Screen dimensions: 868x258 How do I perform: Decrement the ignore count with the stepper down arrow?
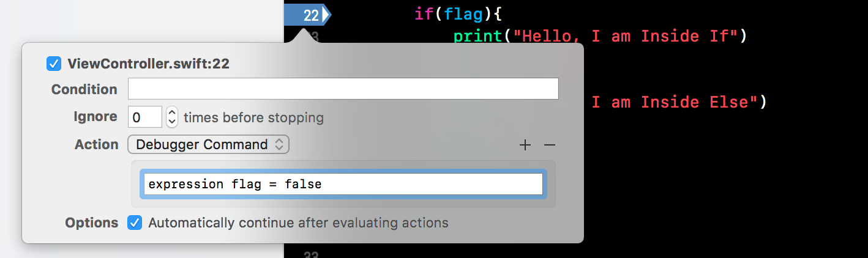click(x=172, y=121)
